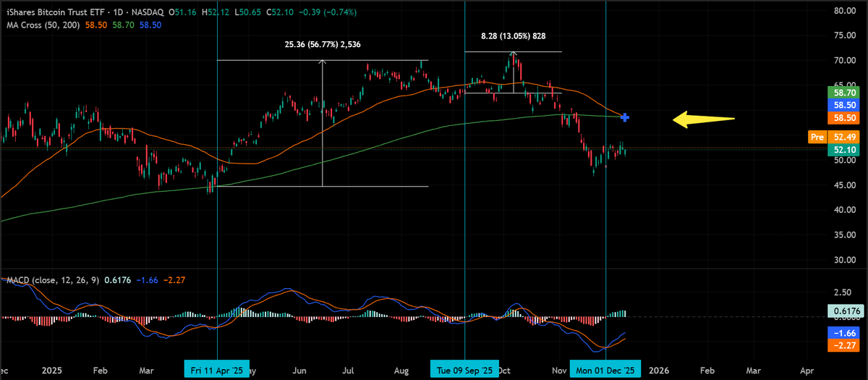Click the blue 58.50 price axis label

point(843,105)
